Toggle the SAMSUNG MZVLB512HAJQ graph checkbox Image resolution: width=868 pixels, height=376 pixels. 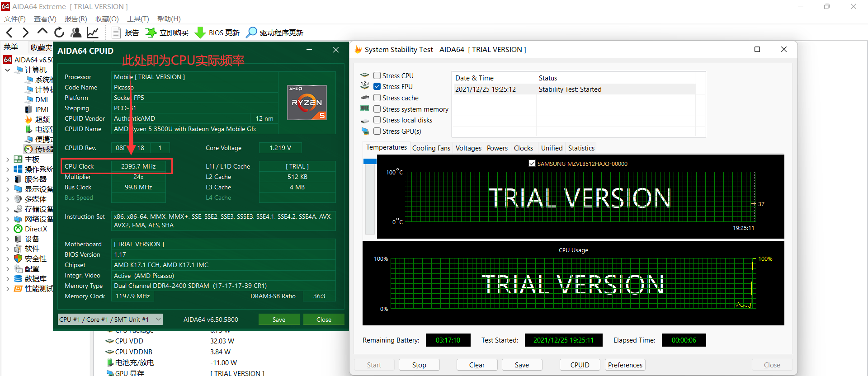[x=532, y=164]
